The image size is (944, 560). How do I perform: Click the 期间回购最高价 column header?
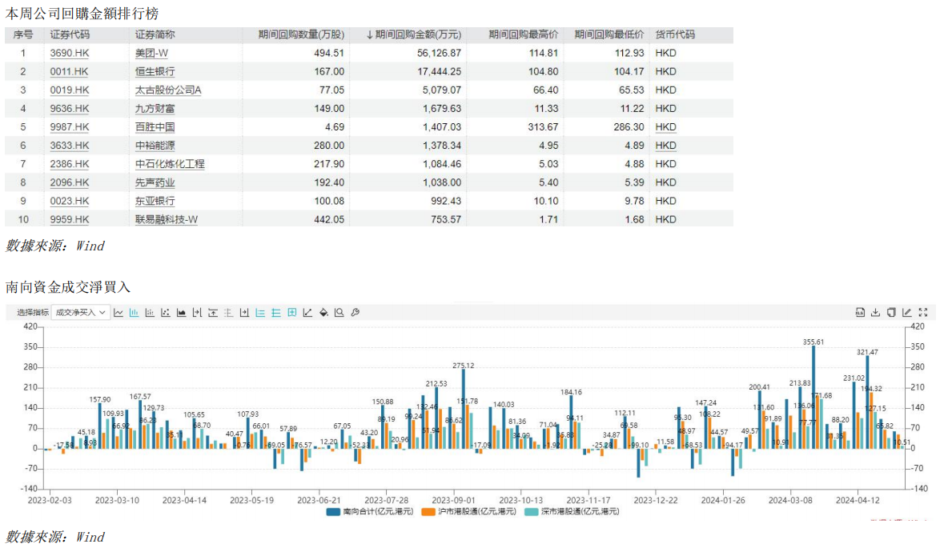coord(523,35)
